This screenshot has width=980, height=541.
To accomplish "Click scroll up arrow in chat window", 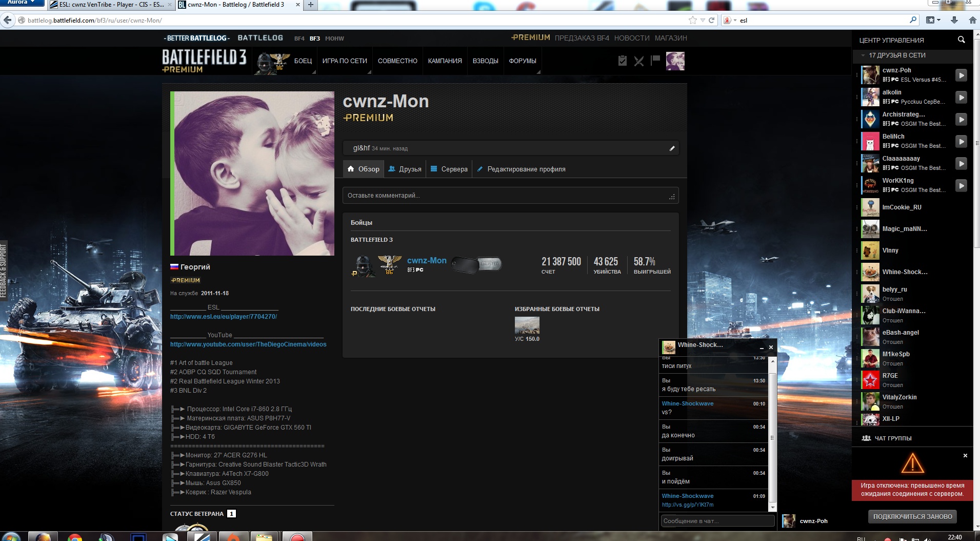I will pyautogui.click(x=773, y=361).
